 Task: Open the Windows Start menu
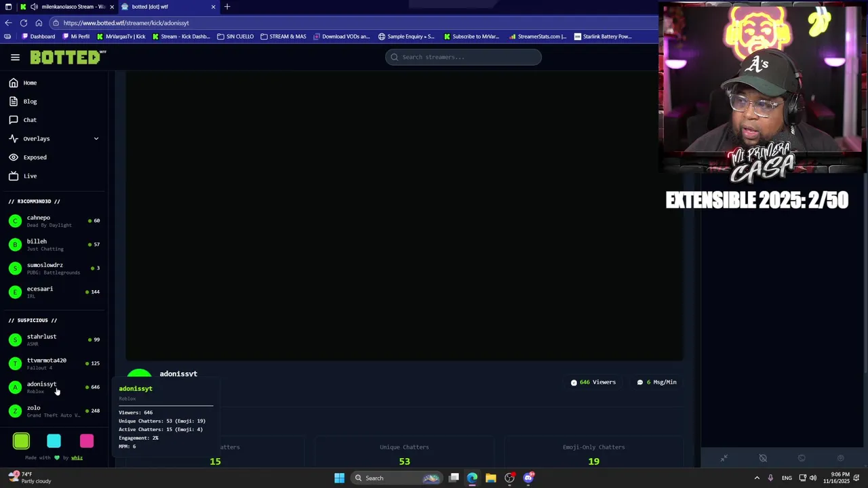pyautogui.click(x=339, y=478)
